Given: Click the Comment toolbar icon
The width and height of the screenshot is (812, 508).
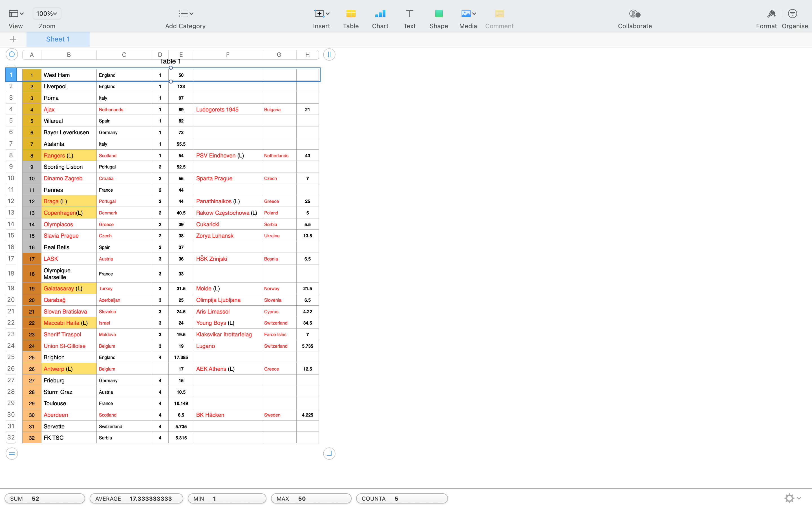Looking at the screenshot, I should point(499,14).
